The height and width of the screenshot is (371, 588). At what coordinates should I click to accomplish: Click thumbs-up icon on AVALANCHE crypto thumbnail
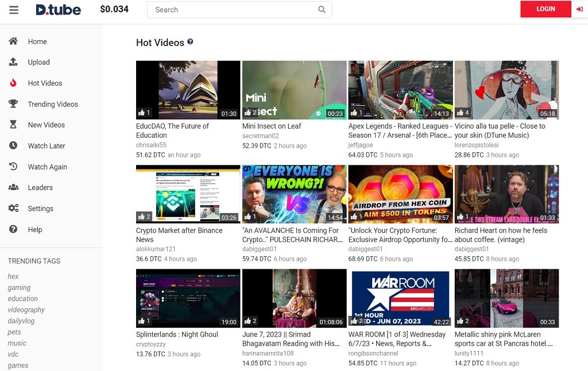[247, 217]
